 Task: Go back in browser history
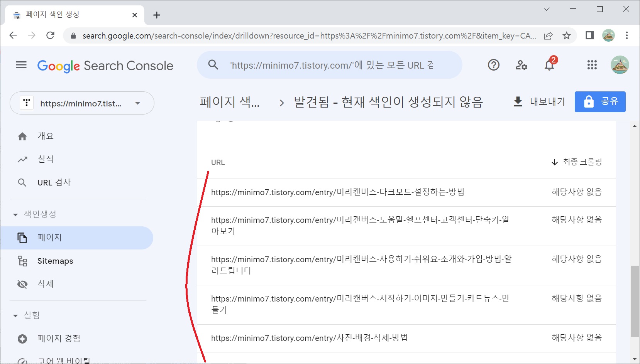coord(13,35)
